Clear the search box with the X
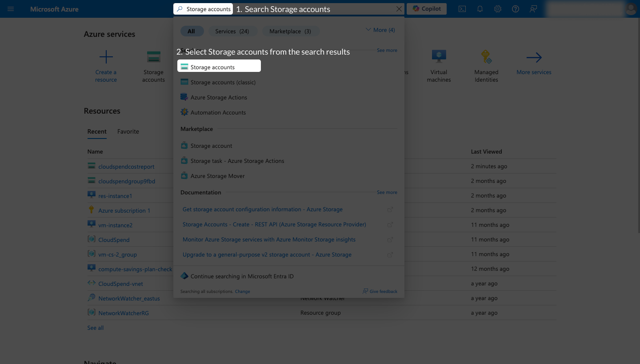640x364 pixels. (x=399, y=9)
